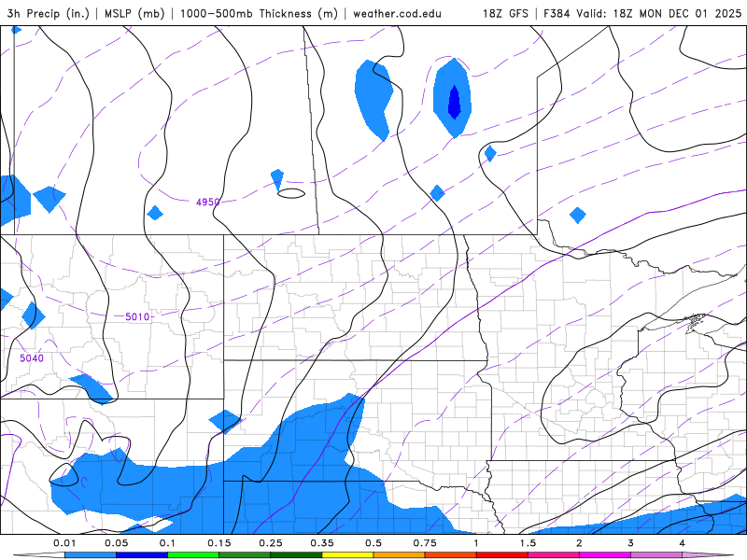Click the 1.5 legend value
The image size is (747, 560).
pos(528,543)
